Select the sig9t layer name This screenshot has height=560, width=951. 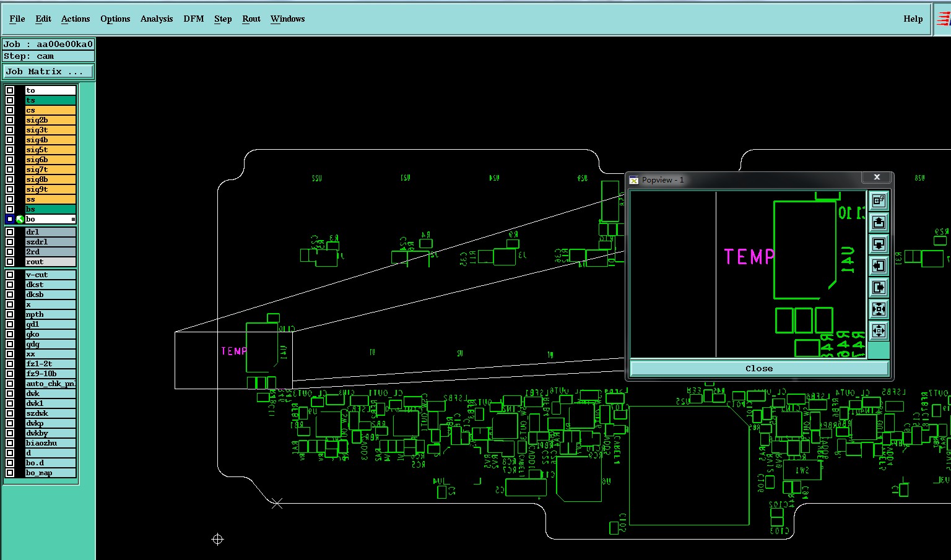[50, 189]
